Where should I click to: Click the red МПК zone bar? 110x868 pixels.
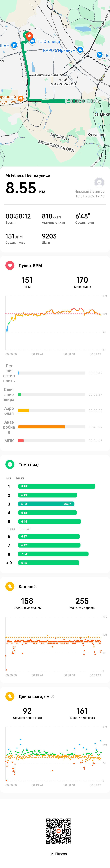[21, 441]
